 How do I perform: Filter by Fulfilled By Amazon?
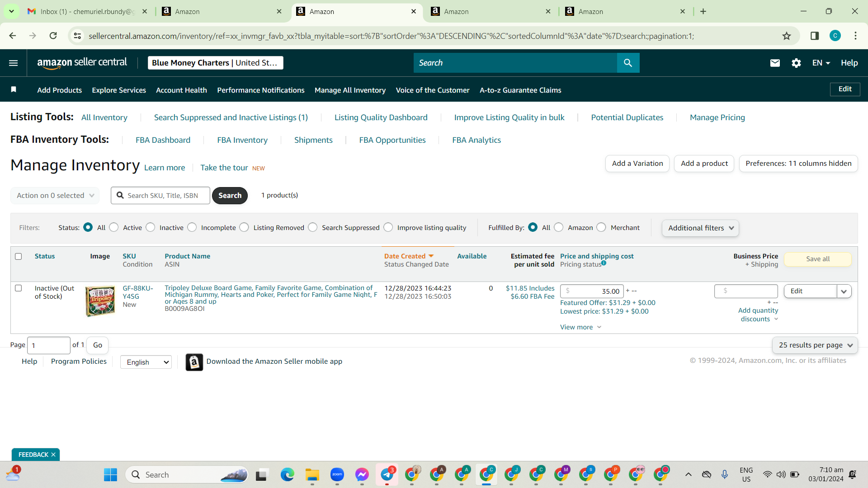pyautogui.click(x=559, y=227)
